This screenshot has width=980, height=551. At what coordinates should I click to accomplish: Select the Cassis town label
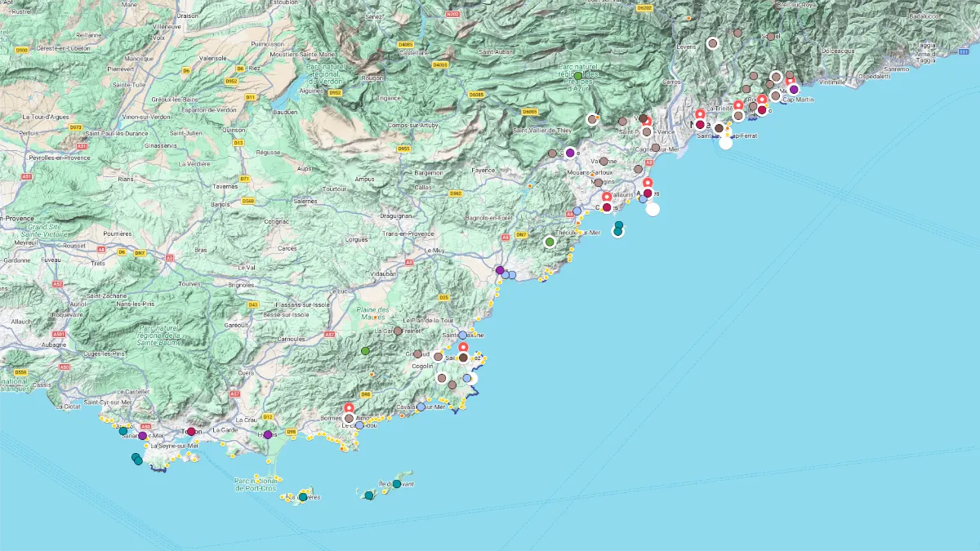point(42,384)
